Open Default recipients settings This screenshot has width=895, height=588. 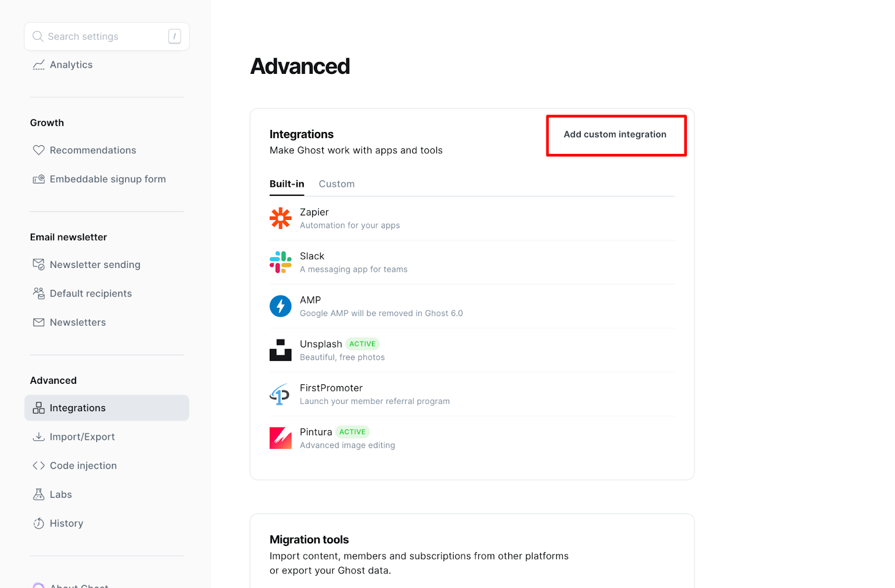click(x=106, y=293)
